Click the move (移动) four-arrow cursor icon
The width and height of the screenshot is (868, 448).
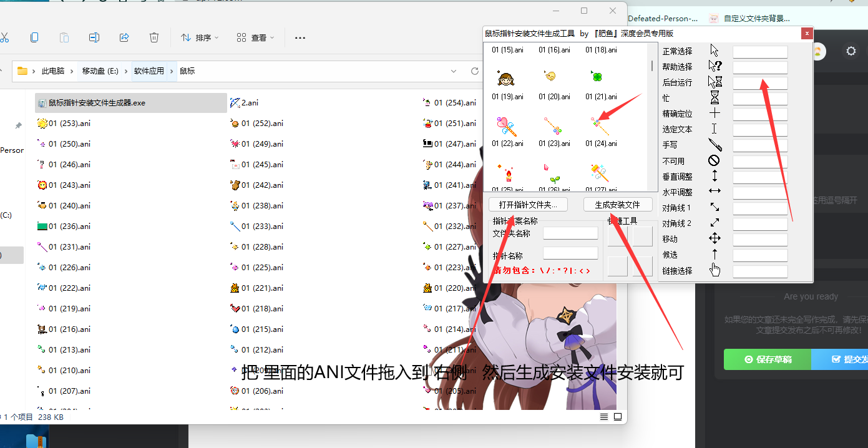click(x=714, y=238)
